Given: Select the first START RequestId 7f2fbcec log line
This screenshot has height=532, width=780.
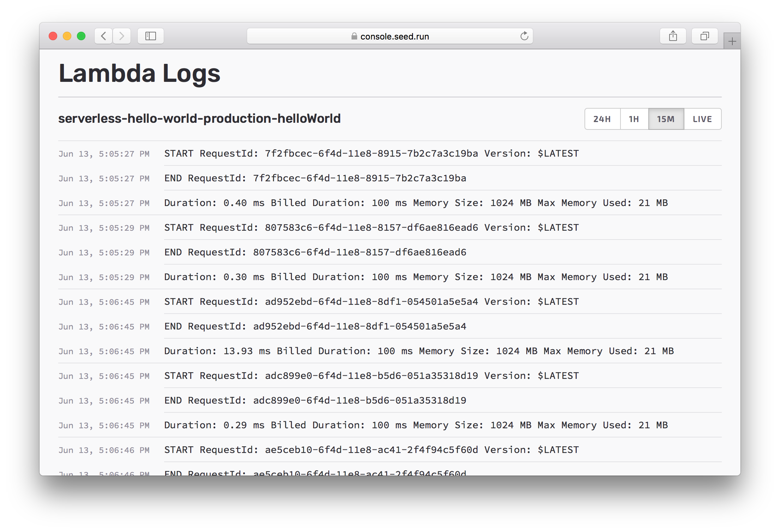Looking at the screenshot, I should click(x=371, y=153).
